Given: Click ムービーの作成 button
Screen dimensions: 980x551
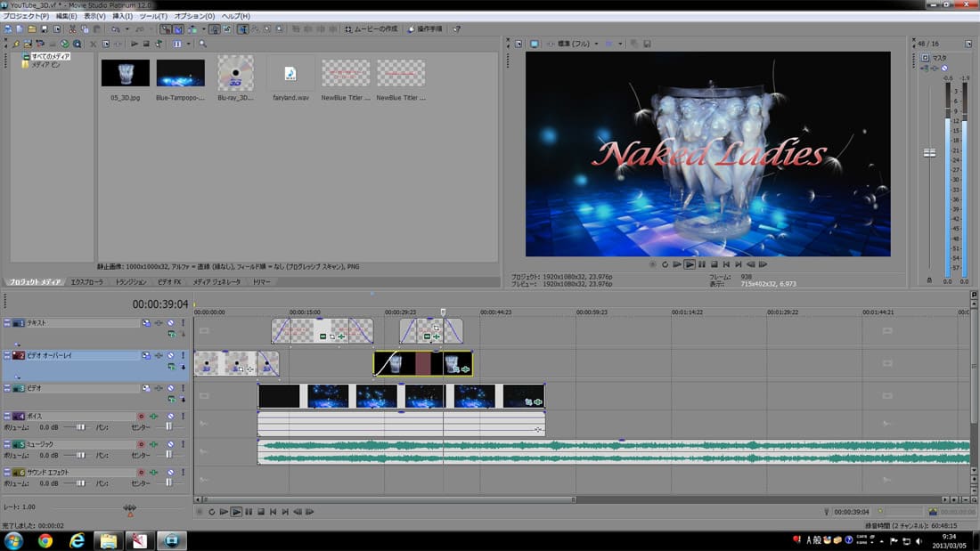Looking at the screenshot, I should [x=372, y=29].
